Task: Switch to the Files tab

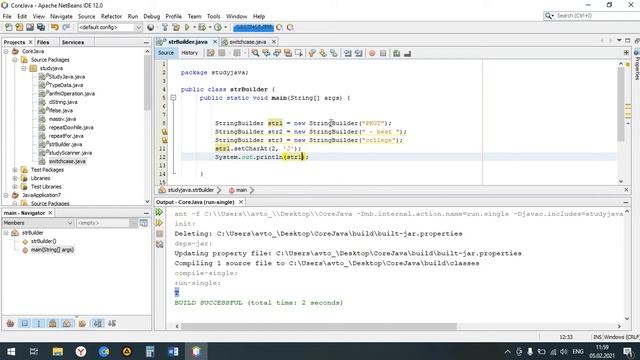Action: click(x=43, y=42)
